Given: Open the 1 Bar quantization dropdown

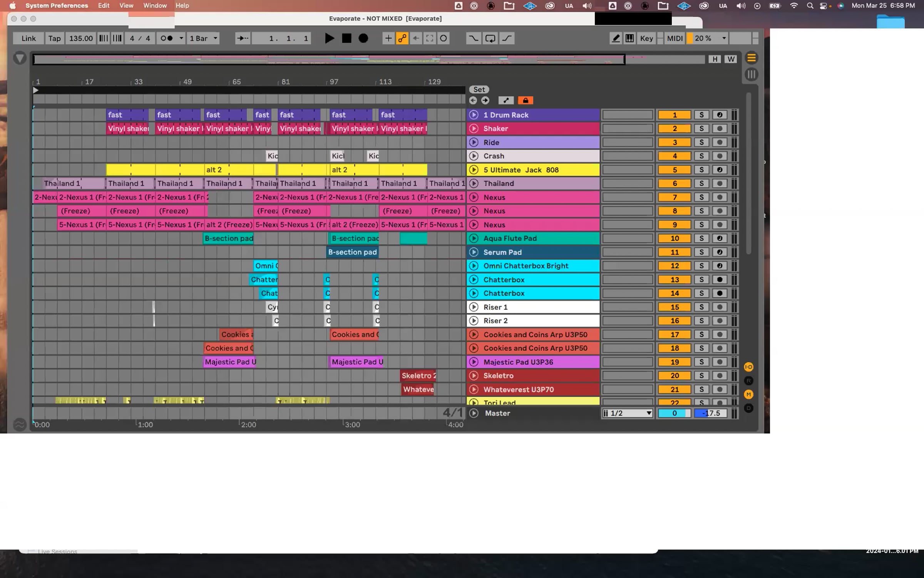Looking at the screenshot, I should point(203,38).
